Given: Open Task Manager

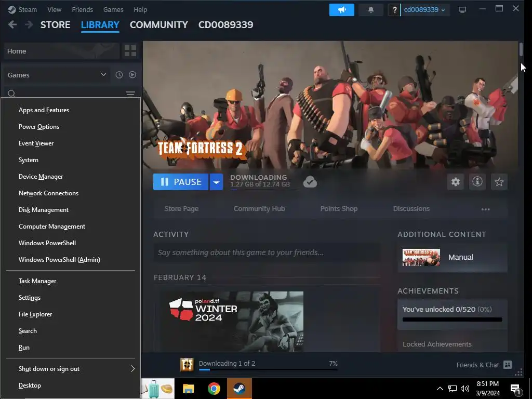Looking at the screenshot, I should pos(71,281).
